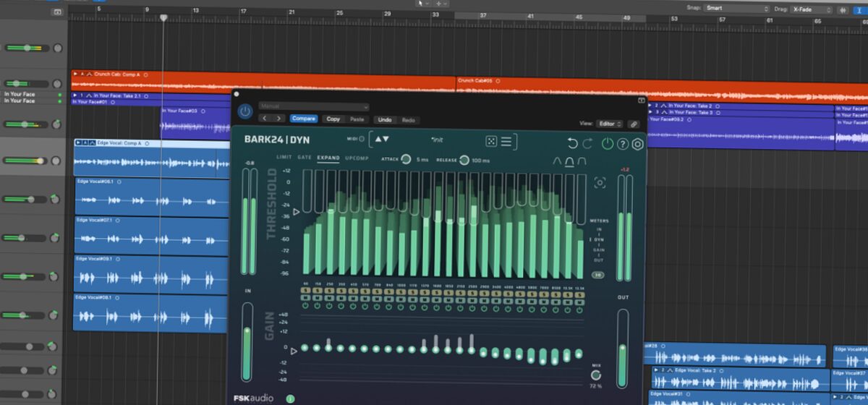Toggle the MIDI enable circle
This screenshot has width=868, height=405.
tap(362, 139)
